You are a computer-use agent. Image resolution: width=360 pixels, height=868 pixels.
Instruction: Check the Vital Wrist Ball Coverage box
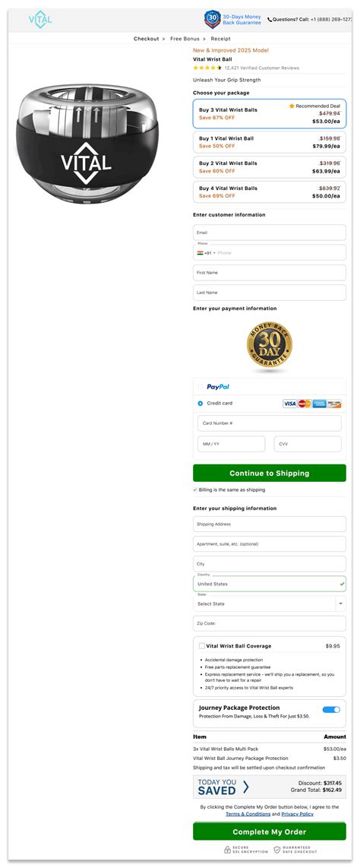tap(202, 645)
